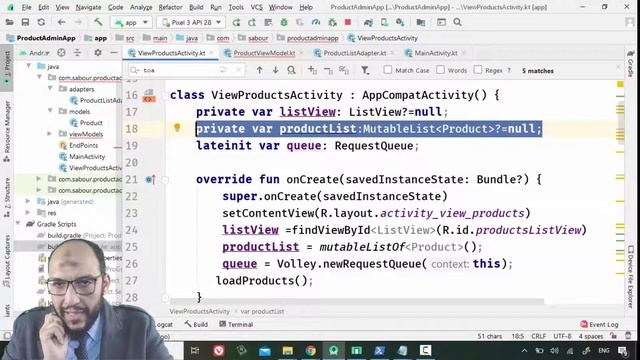
Task: Hide the Project panel with minus icon
Action: pos(114,53)
